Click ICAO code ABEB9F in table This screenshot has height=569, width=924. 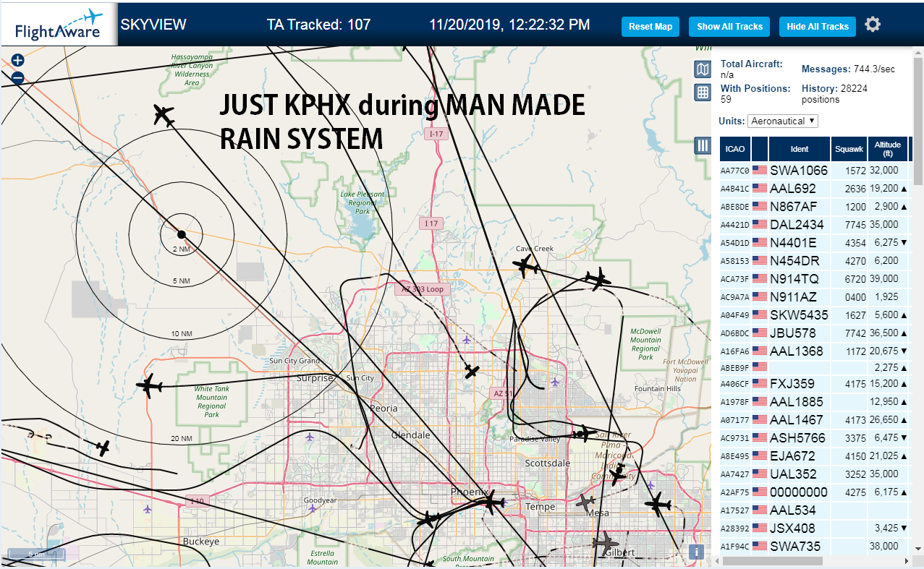[735, 367]
